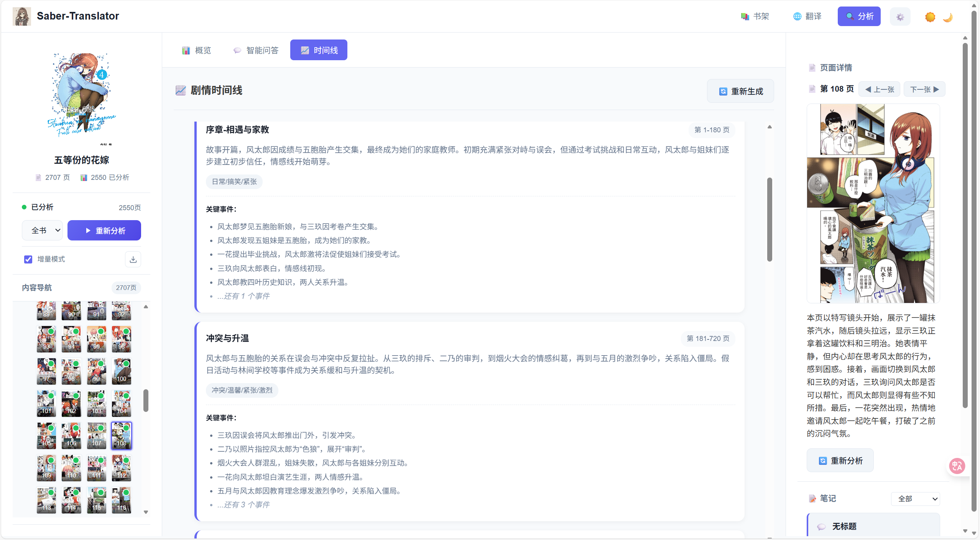
Task: Click 重新生成 timeline button
Action: (x=740, y=91)
